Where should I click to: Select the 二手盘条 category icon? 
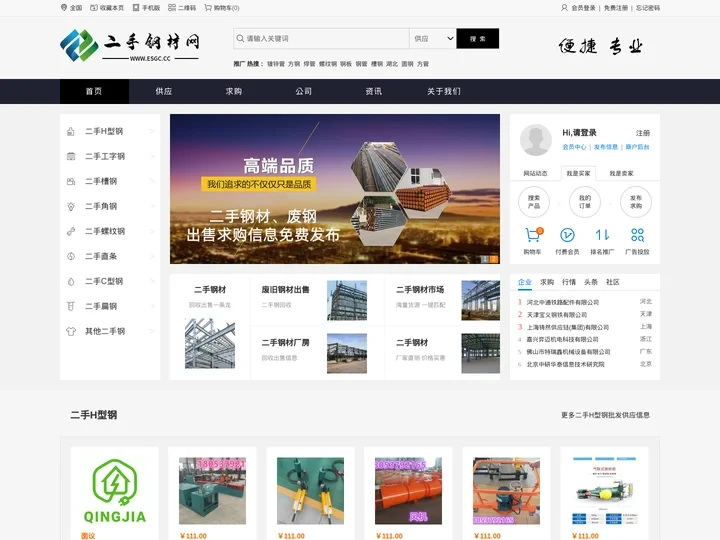tap(71, 256)
